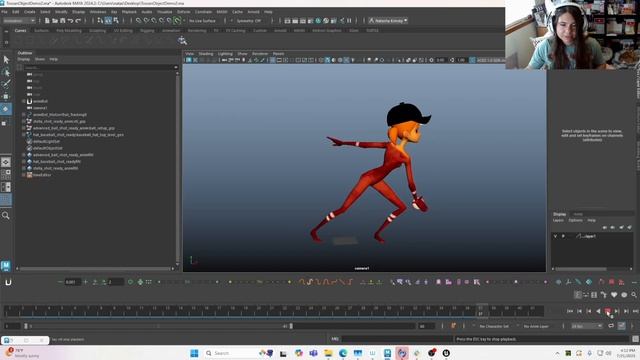Open the Playback menu
Image resolution: width=640 pixels, height=360 pixels.
point(129,12)
